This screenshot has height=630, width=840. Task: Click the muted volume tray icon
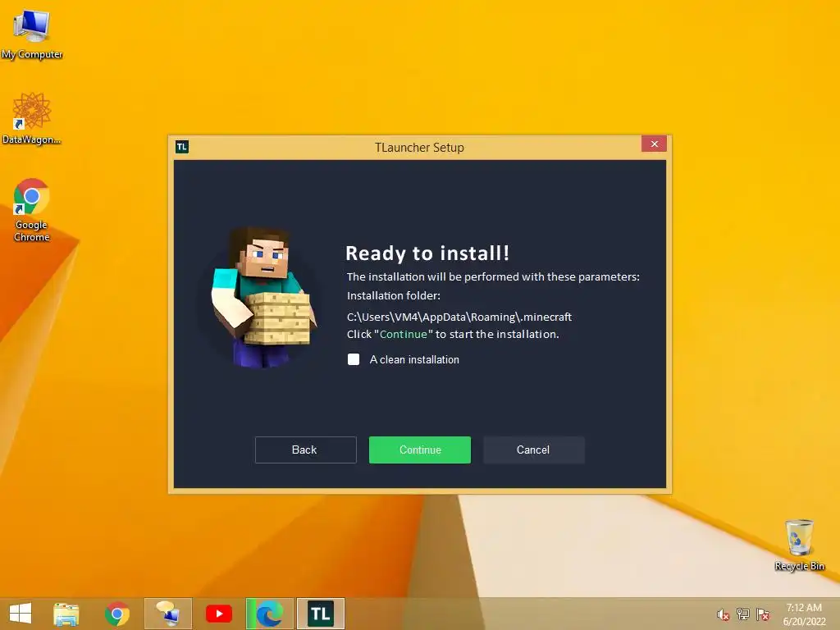point(724,614)
